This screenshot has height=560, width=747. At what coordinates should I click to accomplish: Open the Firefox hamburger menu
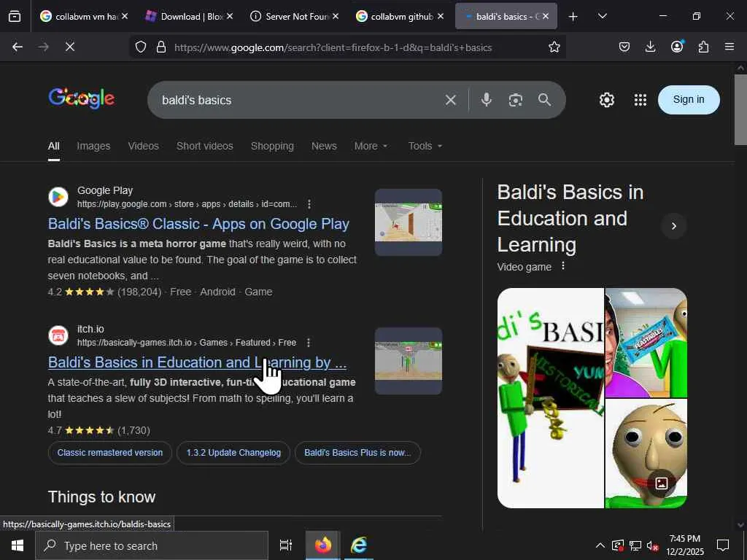729,47
